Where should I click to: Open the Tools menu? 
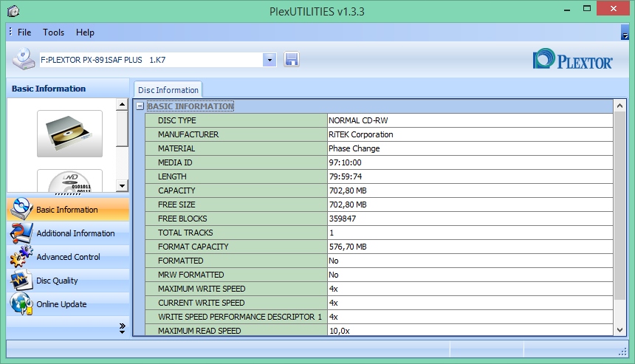click(x=53, y=32)
